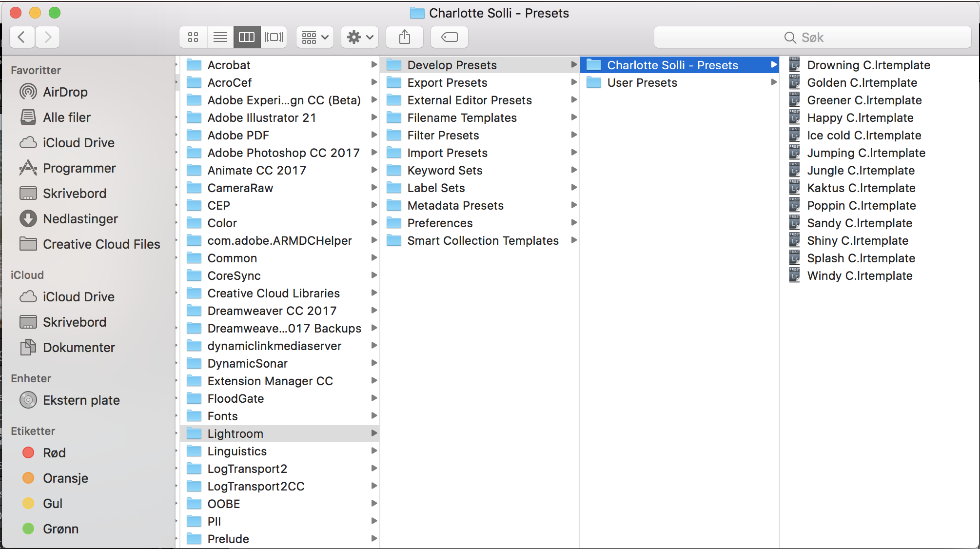This screenshot has height=549, width=980.
Task: Expand the Keyword Sets folder arrow
Action: [x=574, y=170]
